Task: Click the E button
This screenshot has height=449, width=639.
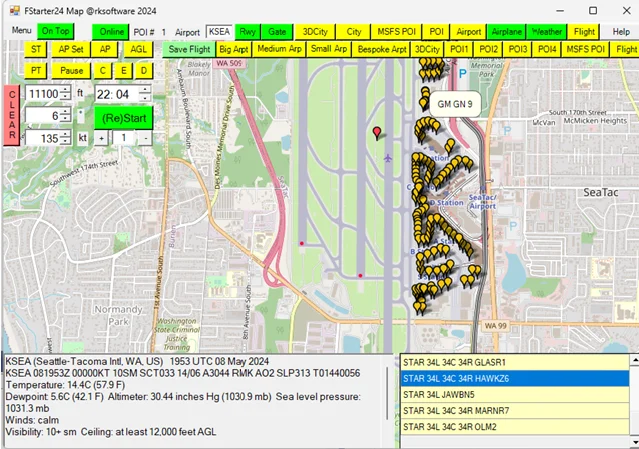Action: tap(123, 70)
